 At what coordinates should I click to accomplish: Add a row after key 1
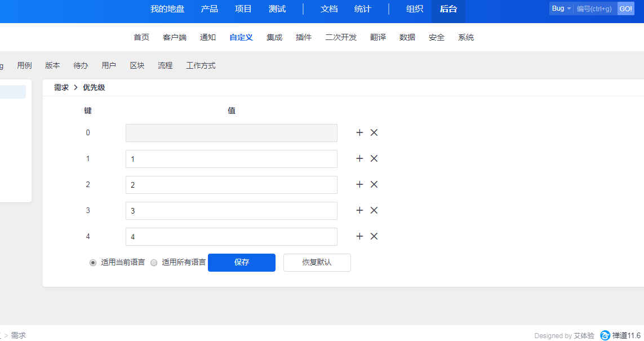(359, 158)
